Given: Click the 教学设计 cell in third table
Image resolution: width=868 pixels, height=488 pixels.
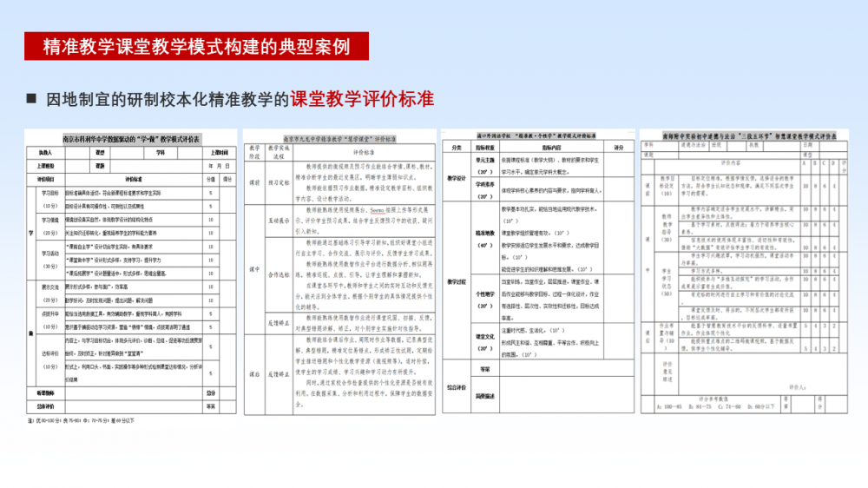Looking at the screenshot, I should [457, 177].
